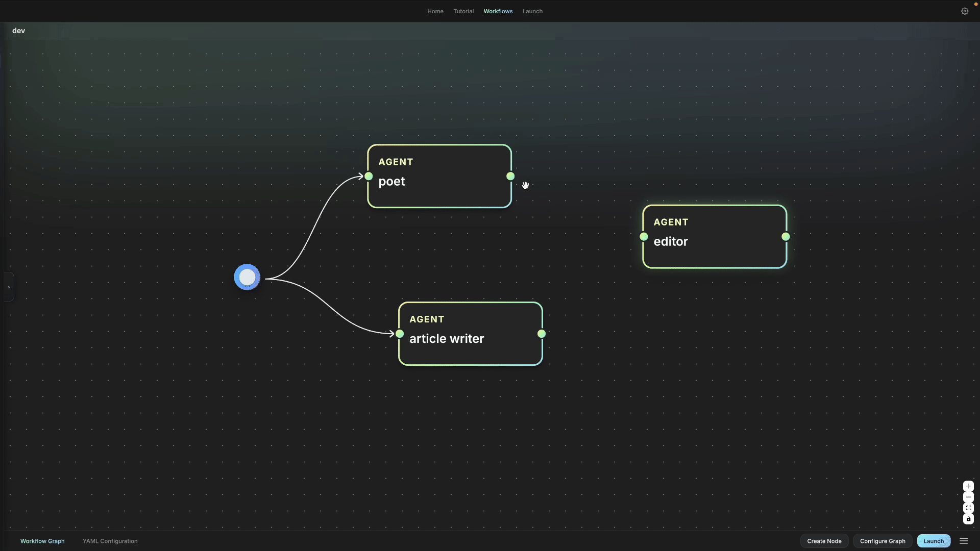Expand the left sidebar chevron
The image size is (980, 551).
click(x=9, y=287)
